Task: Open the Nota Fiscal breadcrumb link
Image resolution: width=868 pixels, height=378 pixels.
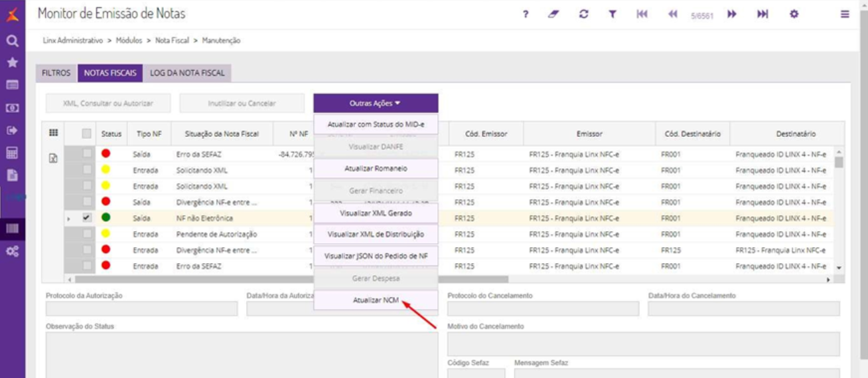Action: click(x=172, y=41)
